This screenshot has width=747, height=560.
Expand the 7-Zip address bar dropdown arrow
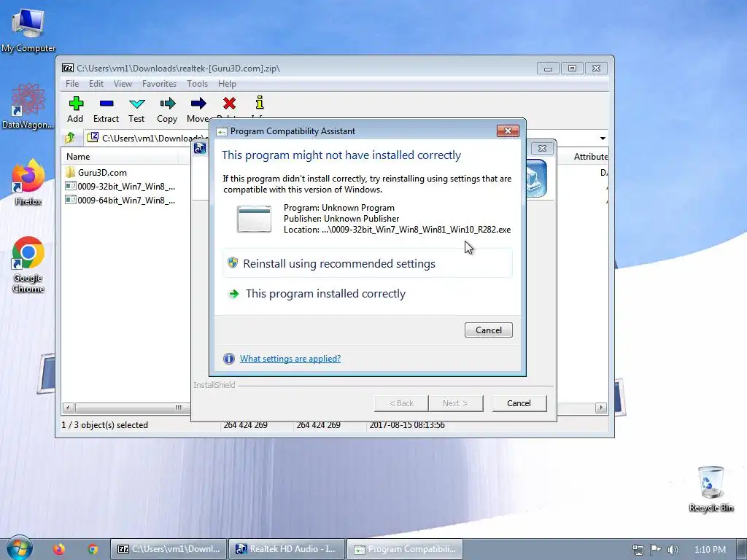pyautogui.click(x=603, y=138)
